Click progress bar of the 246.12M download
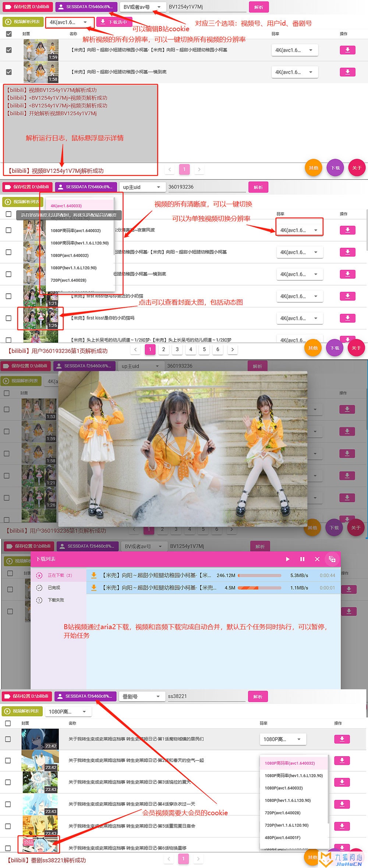This screenshot has width=368, height=868. [x=259, y=575]
